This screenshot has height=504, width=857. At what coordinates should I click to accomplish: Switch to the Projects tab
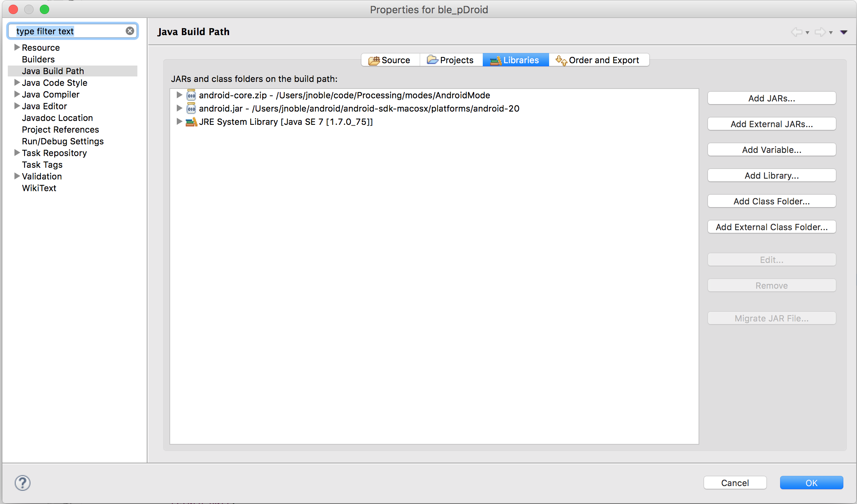pos(451,60)
